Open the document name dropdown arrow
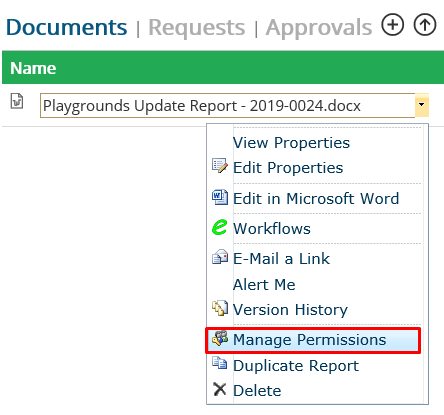This screenshot has width=444, height=415. [x=422, y=105]
